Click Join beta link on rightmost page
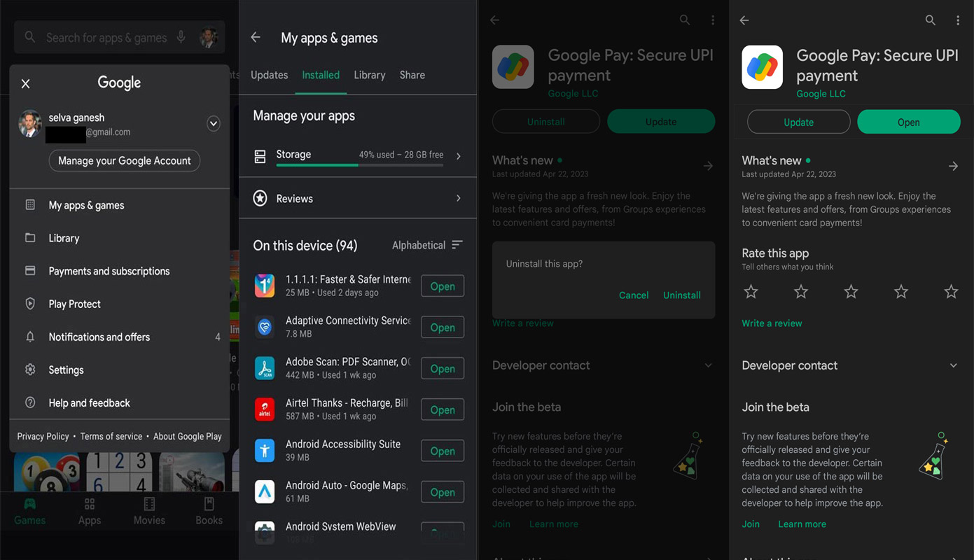Image resolution: width=974 pixels, height=560 pixels. tap(751, 524)
